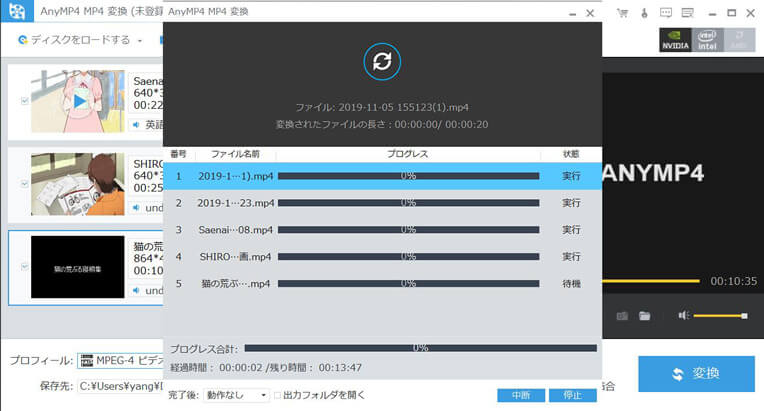Click the circular refresh conversion icon
Screen dimensions: 764x411
(382, 61)
